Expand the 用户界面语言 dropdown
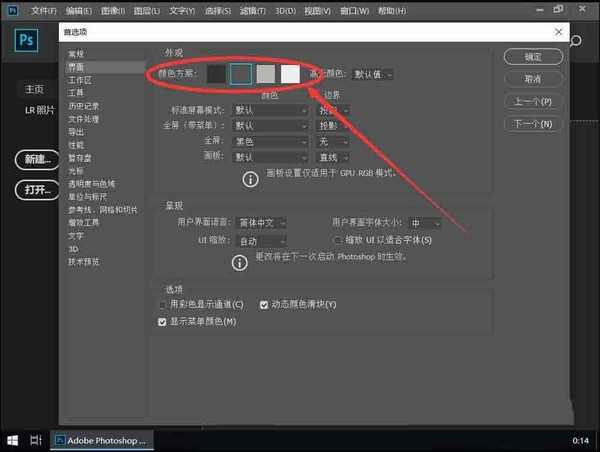This screenshot has width=600, height=452. pyautogui.click(x=262, y=223)
